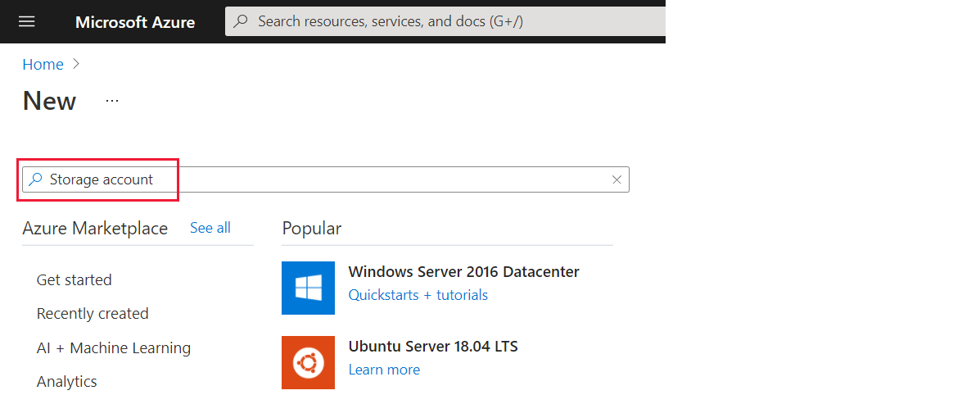The height and width of the screenshot is (404, 980).
Task: Clear the marketplace search with X
Action: (616, 179)
